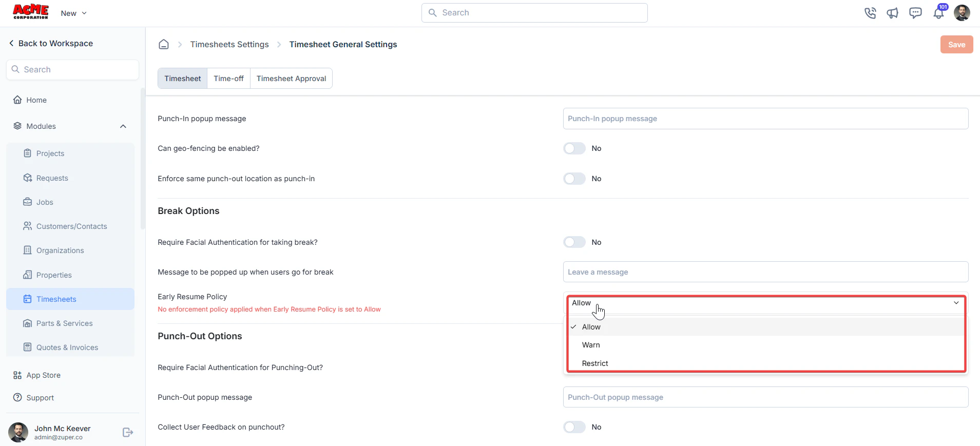This screenshot has height=446, width=980.
Task: Collapse the Modules section in sidebar
Action: pyautogui.click(x=123, y=126)
